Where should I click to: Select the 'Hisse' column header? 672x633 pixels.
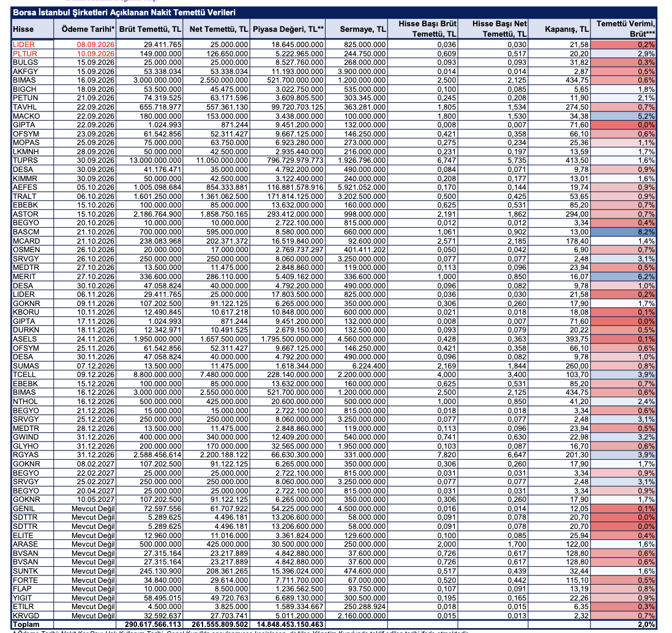click(23, 29)
